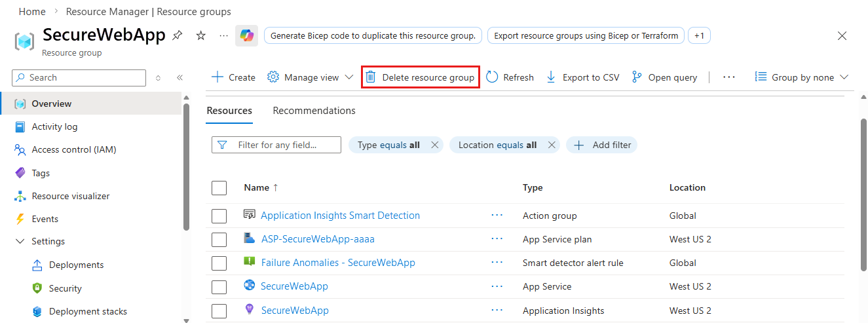The height and width of the screenshot is (323, 868).
Task: Show the +1 more suggestions
Action: tap(699, 35)
